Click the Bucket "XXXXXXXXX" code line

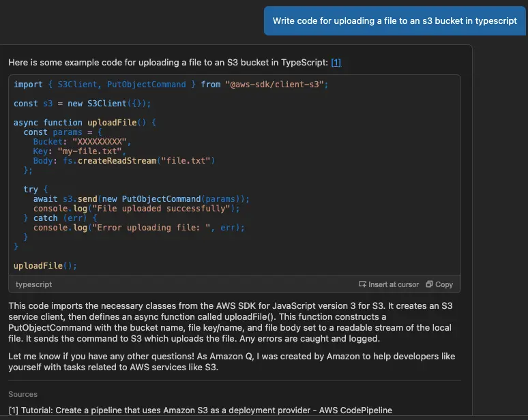click(81, 142)
